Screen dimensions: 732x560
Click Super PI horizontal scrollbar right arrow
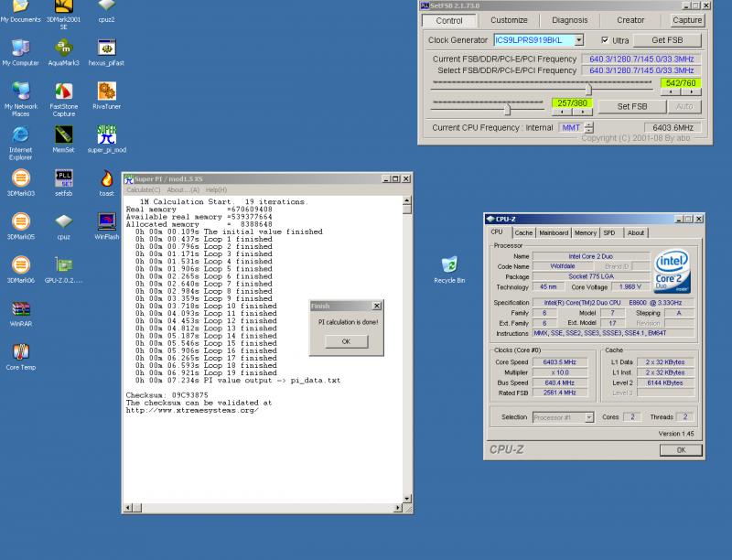[398, 508]
